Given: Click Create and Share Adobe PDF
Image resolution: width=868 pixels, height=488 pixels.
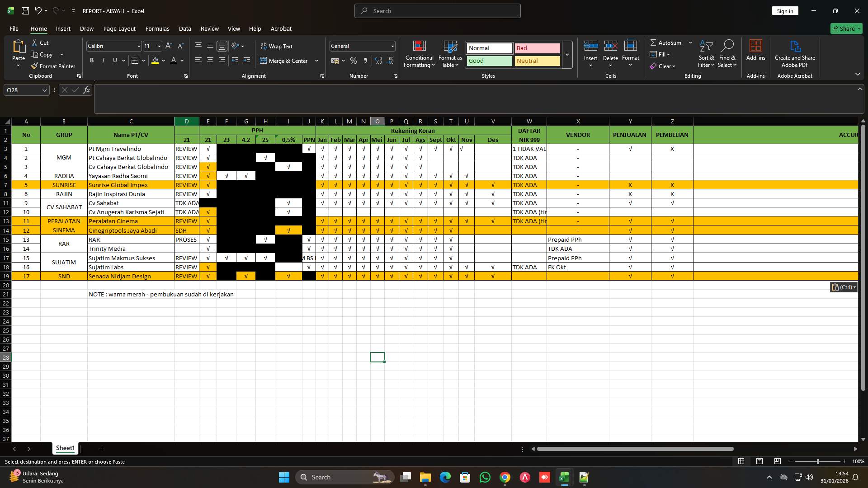Looking at the screenshot, I should 795,53.
